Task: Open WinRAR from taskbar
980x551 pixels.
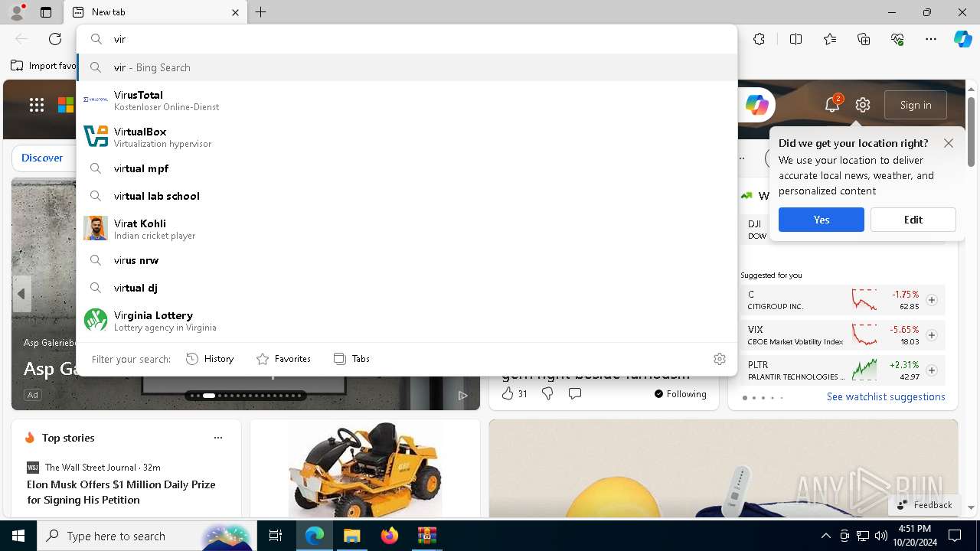Action: tap(426, 536)
